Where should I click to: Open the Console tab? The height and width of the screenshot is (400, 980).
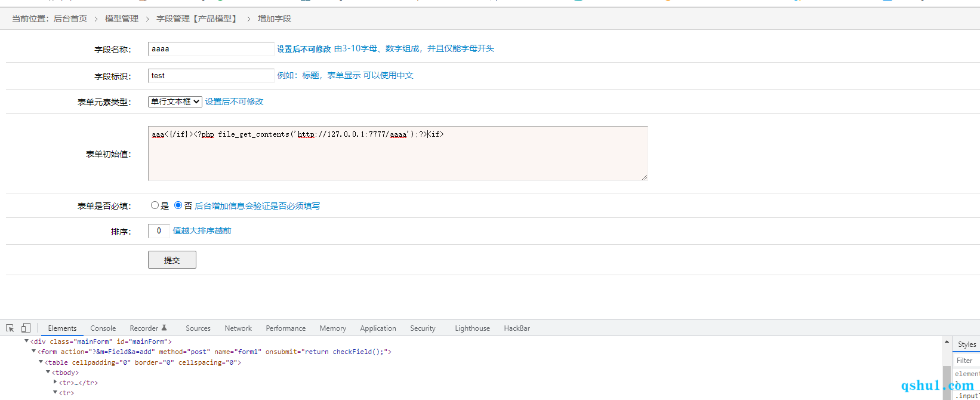point(103,328)
